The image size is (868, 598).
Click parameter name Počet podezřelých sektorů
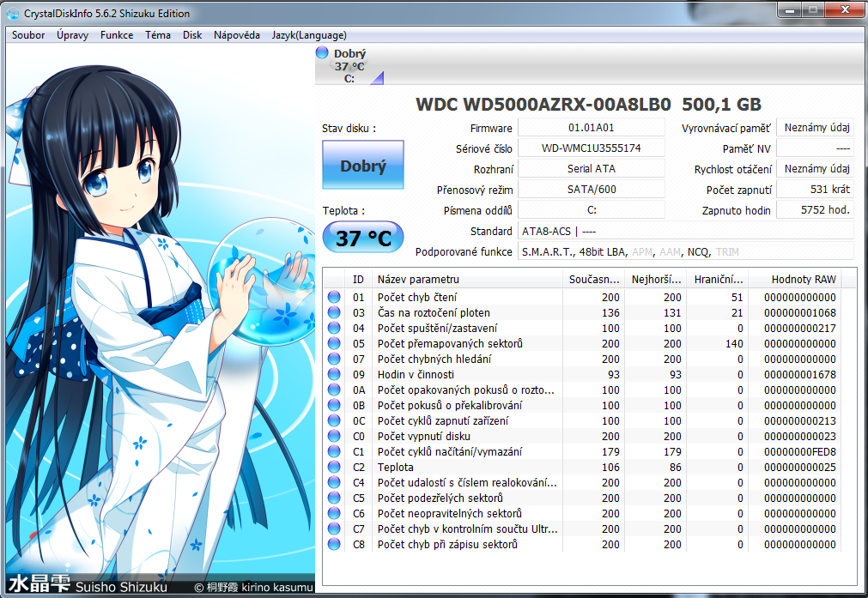point(440,498)
